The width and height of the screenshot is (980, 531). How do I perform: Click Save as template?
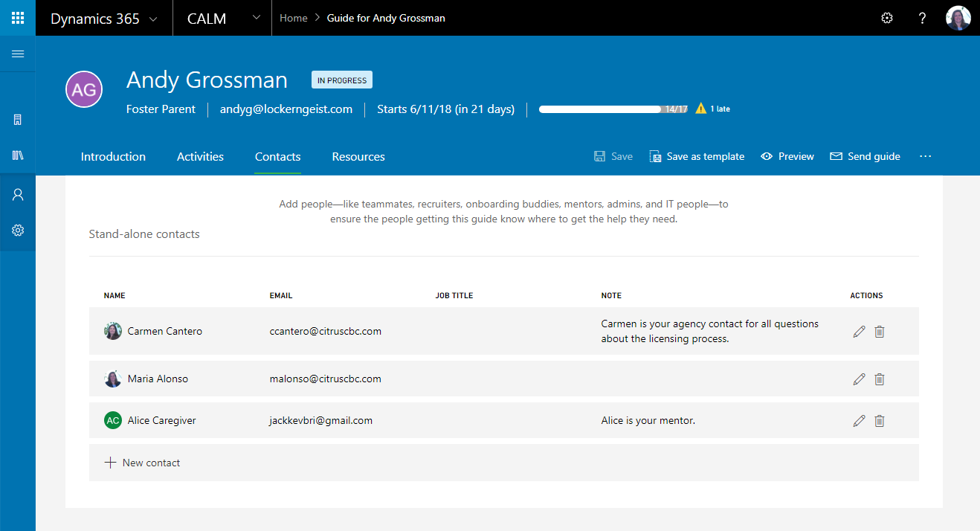click(x=697, y=156)
